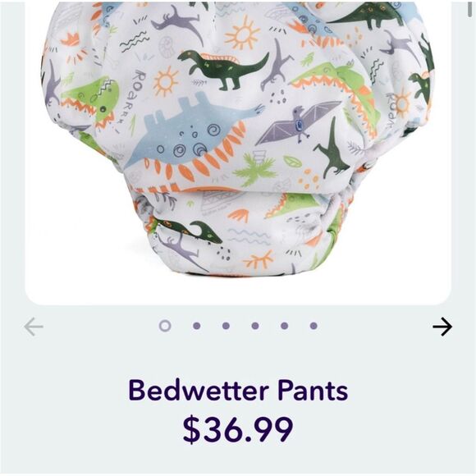Switch to the fifth carousel dot

coord(285,326)
